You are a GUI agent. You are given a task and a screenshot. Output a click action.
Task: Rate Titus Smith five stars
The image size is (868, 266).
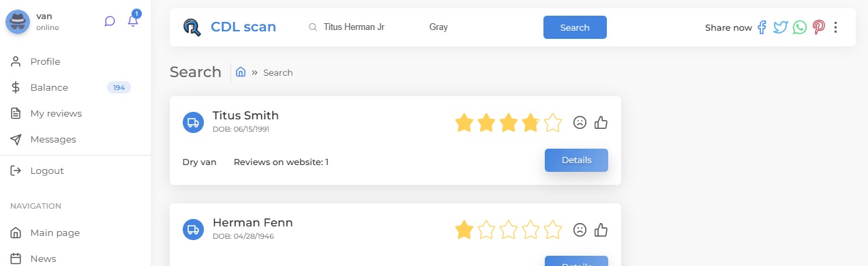click(552, 123)
